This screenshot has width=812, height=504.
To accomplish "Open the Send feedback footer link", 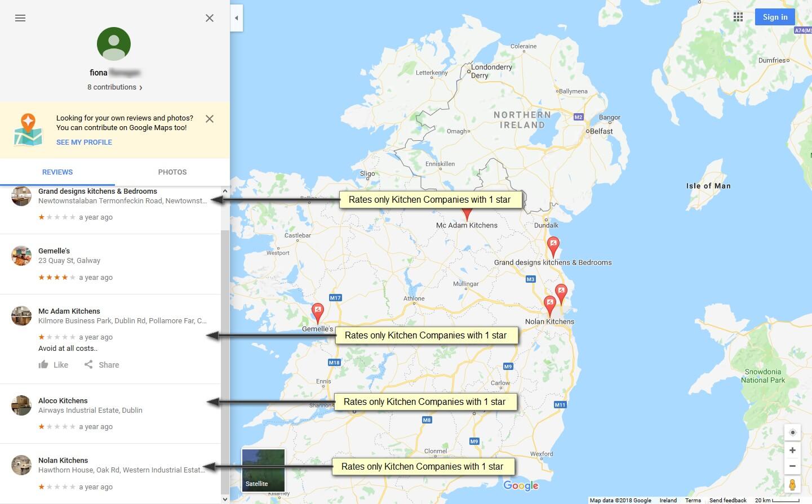I will pos(727,500).
